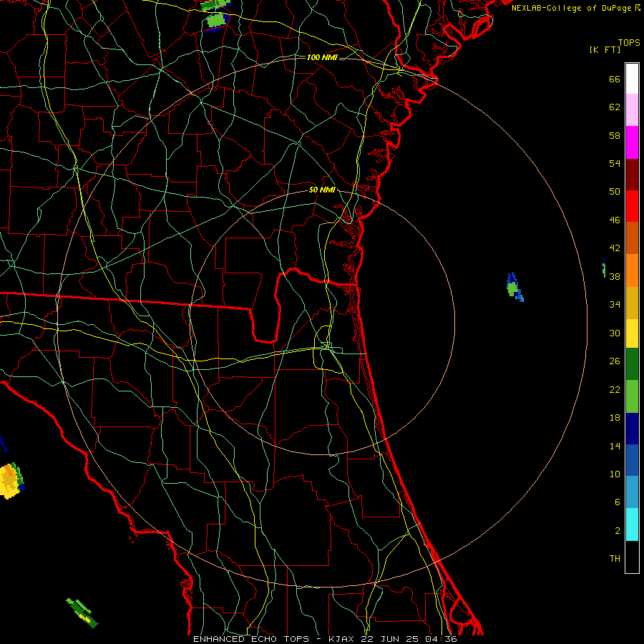The image size is (644, 644).
Task: Click the white 66K ft legend swatch
Action: pos(632,79)
